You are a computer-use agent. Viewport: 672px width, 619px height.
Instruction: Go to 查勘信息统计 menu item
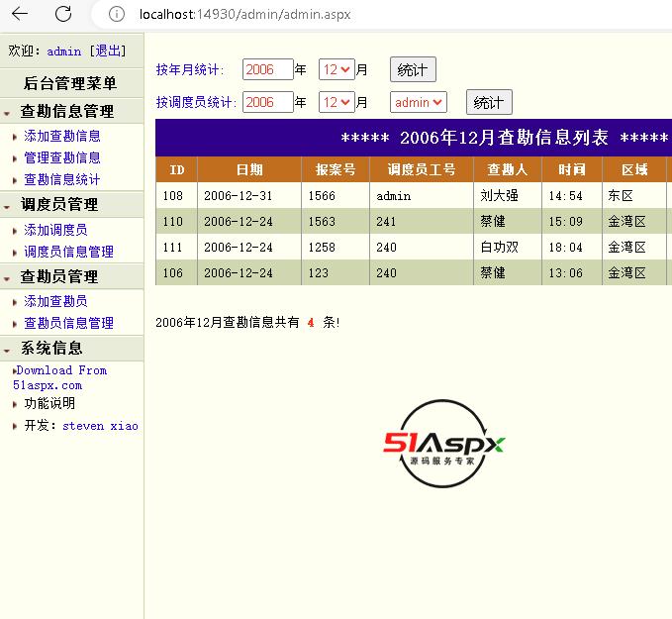[61, 180]
